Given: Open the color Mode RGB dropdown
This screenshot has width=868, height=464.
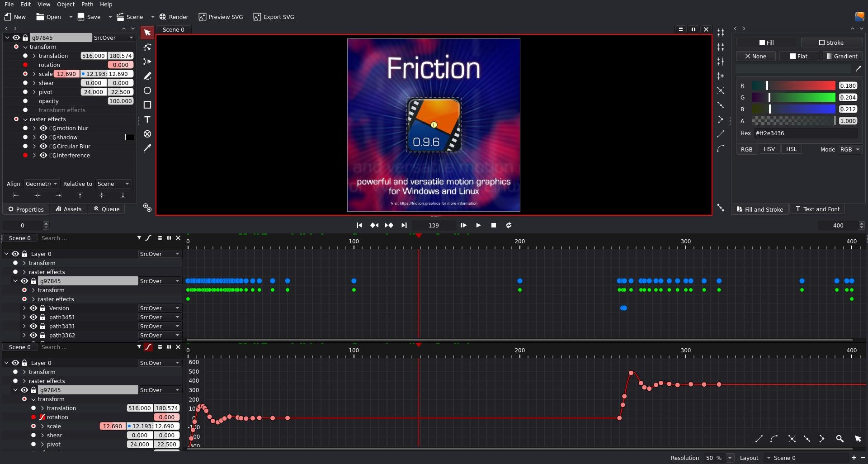Looking at the screenshot, I should (850, 149).
